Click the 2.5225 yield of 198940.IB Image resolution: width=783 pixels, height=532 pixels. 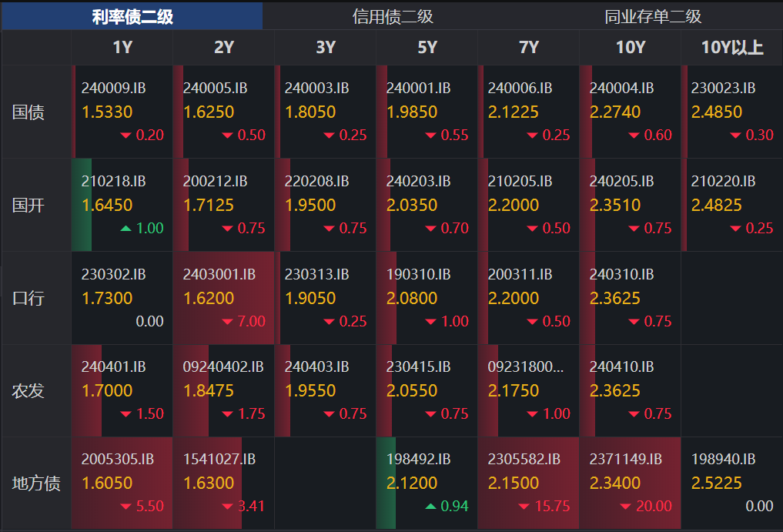pos(716,483)
